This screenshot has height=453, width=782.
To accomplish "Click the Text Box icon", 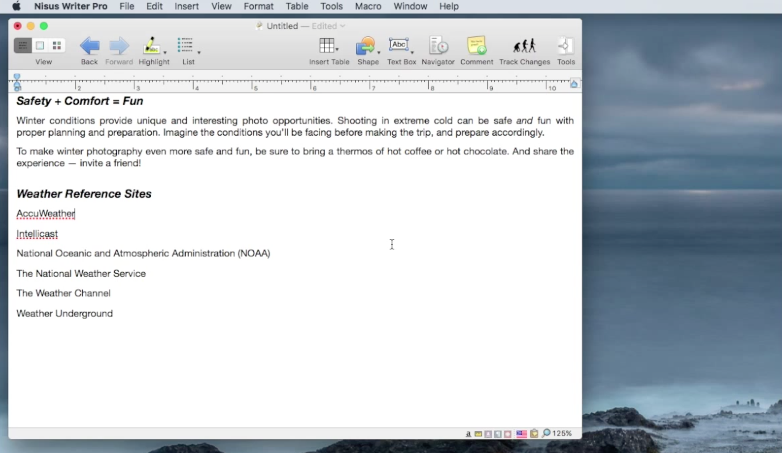I will coord(398,45).
